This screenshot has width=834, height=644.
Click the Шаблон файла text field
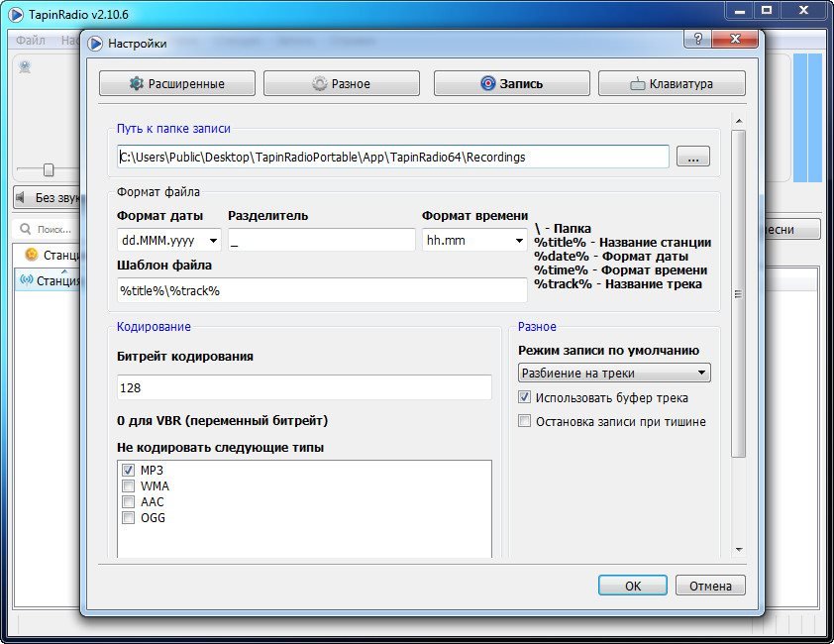pyautogui.click(x=321, y=290)
